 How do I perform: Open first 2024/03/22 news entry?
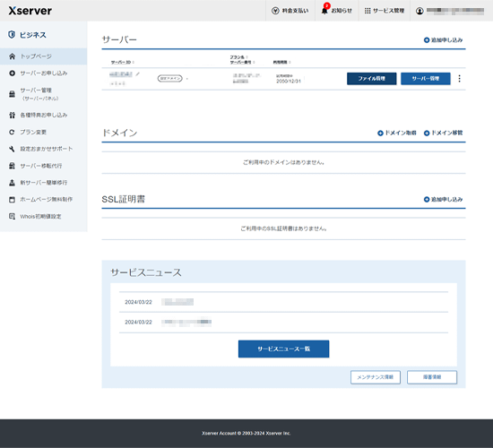(x=283, y=302)
